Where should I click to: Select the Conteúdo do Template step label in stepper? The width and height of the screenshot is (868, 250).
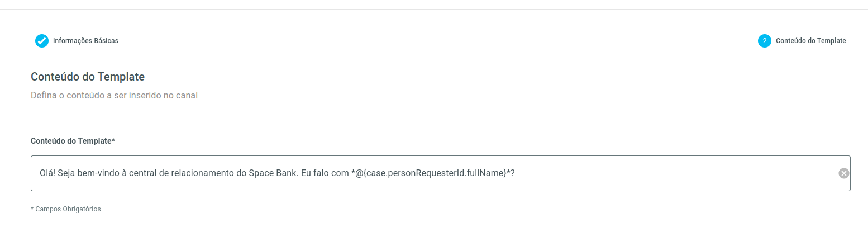(x=810, y=41)
